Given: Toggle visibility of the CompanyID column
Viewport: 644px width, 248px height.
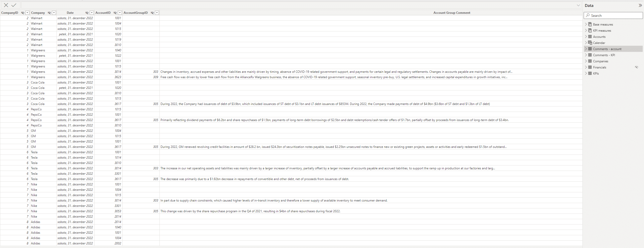Looking at the screenshot, I should [22, 13].
